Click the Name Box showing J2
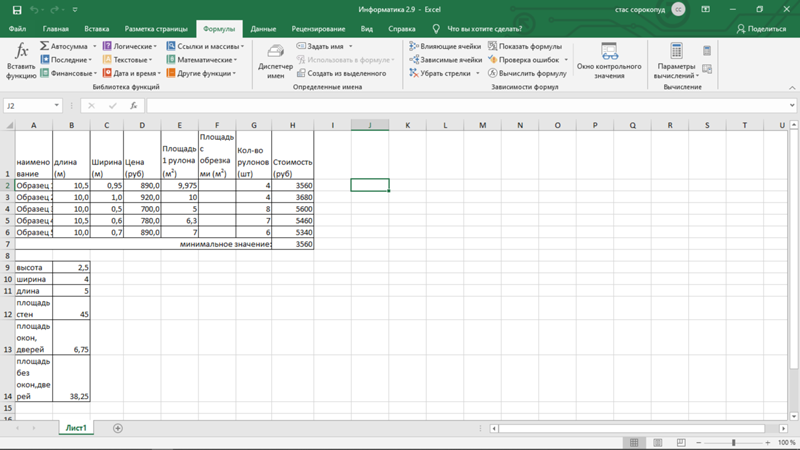This screenshot has width=800, height=450. click(28, 105)
